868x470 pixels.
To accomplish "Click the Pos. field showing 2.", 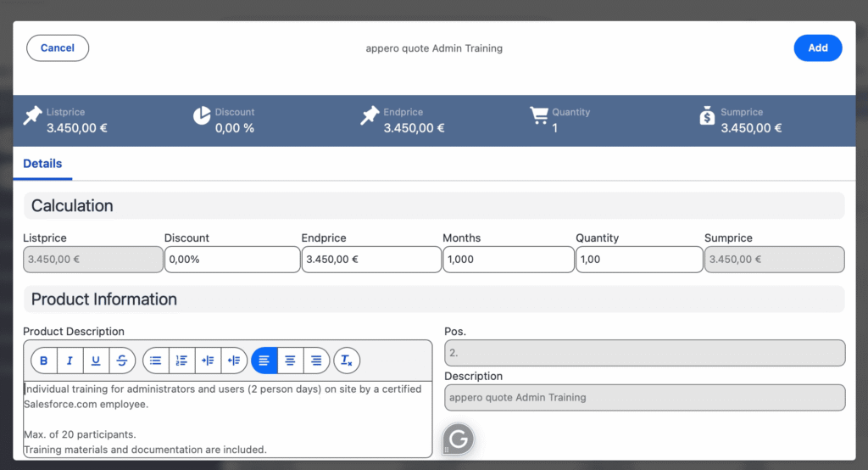I will coord(645,353).
